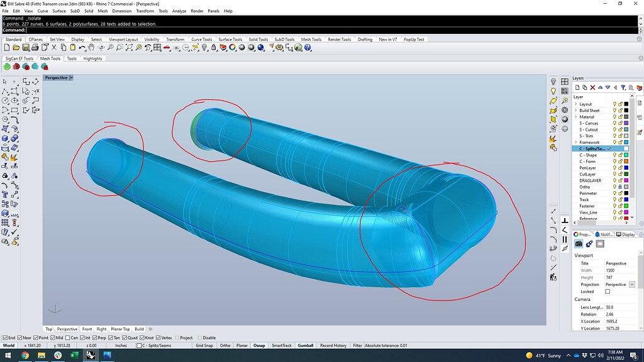The image size is (644, 362).
Task: Toggle Gumball in the status bar
Action: (x=304, y=345)
